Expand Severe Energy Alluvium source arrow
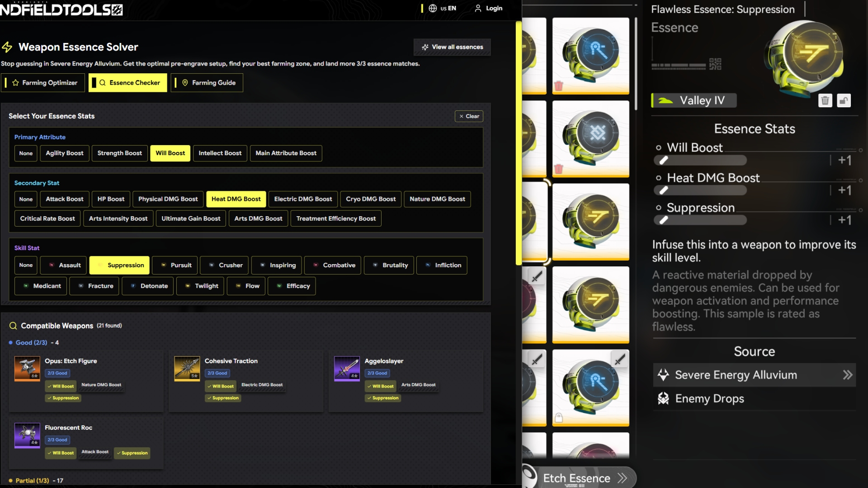Image resolution: width=868 pixels, height=488 pixels. (848, 375)
